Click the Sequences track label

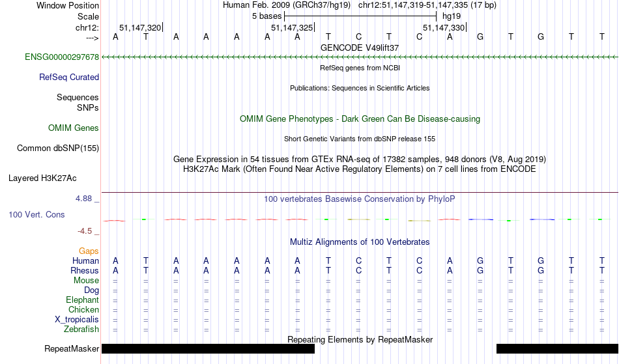78,97
